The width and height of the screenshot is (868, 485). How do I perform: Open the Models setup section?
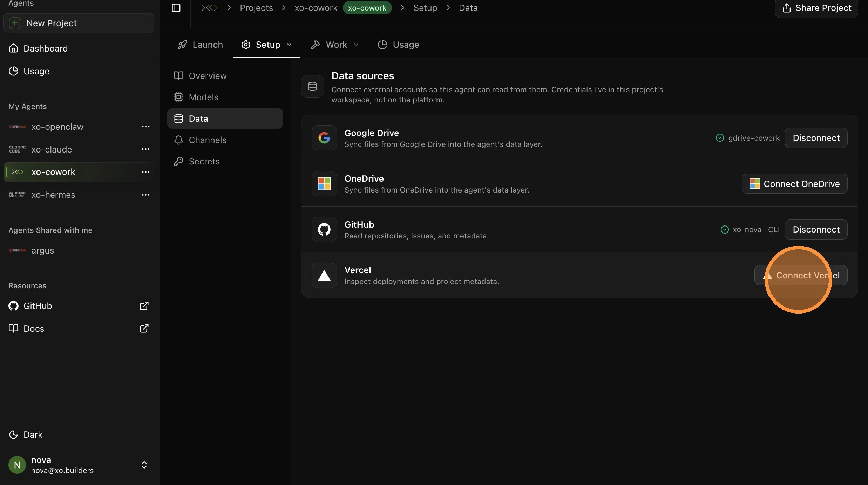click(x=225, y=97)
